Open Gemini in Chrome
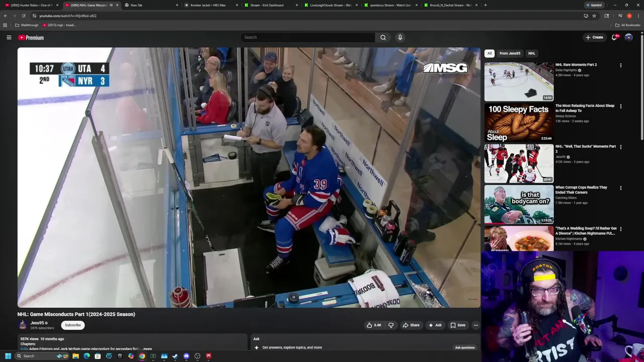The height and width of the screenshot is (362, 644). coord(594,5)
